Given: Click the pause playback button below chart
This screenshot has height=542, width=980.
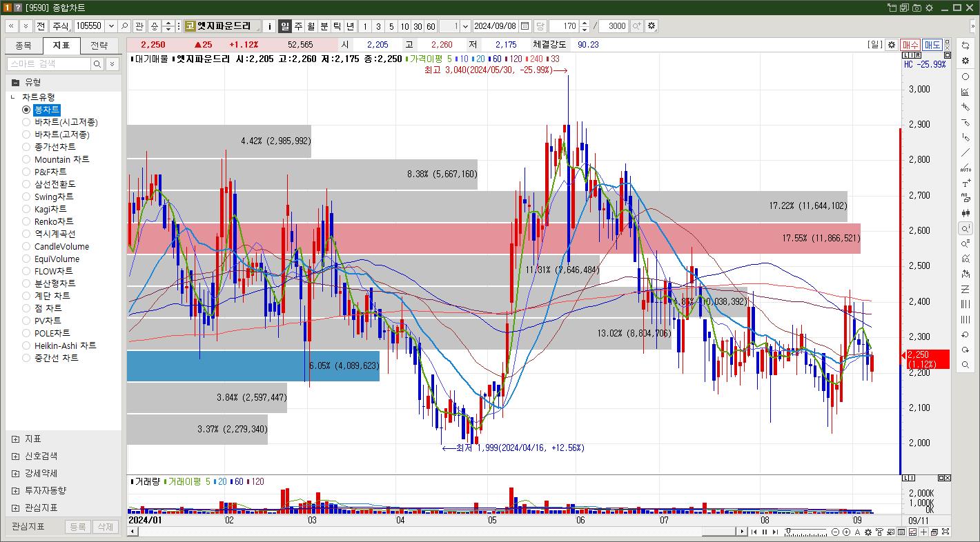Looking at the screenshot, I should pyautogui.click(x=764, y=532).
